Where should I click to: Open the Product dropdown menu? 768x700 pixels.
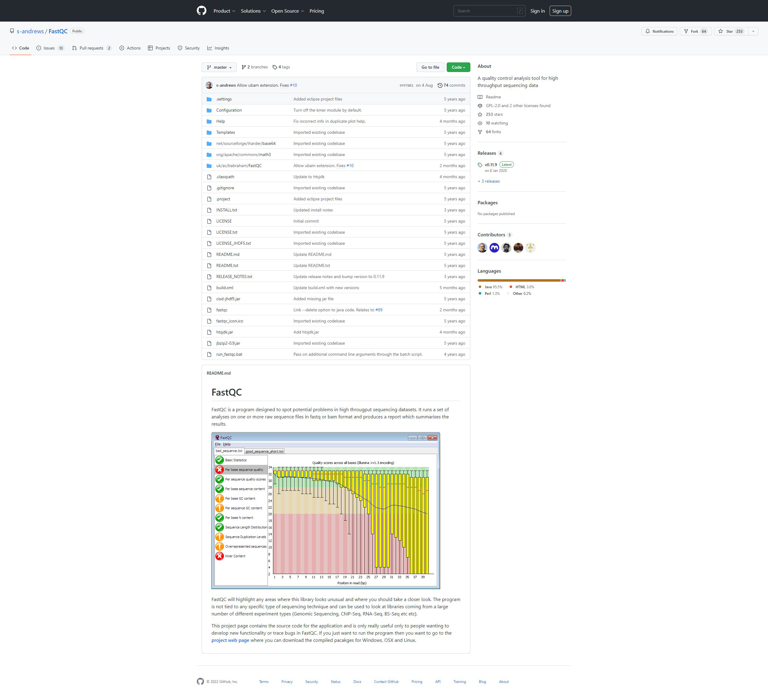(224, 11)
